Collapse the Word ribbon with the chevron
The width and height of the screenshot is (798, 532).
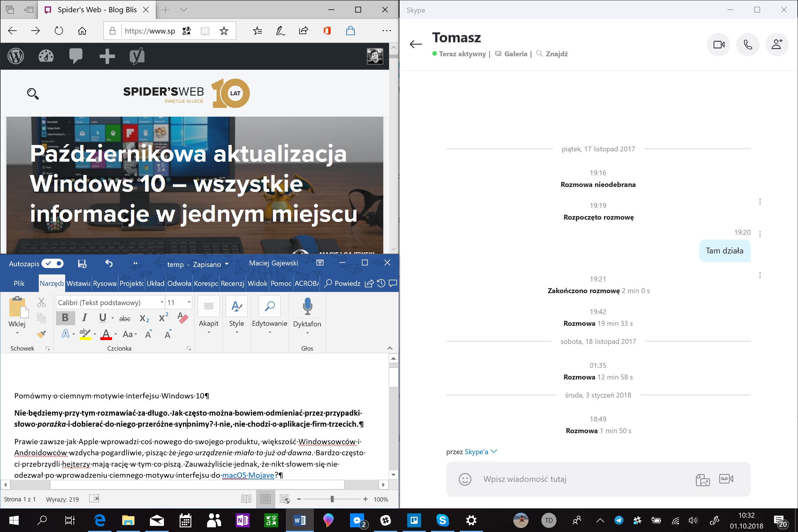click(390, 348)
